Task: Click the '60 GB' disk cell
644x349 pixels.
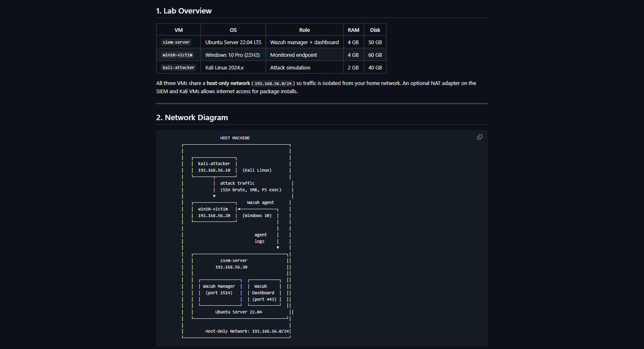Action: coord(375,55)
